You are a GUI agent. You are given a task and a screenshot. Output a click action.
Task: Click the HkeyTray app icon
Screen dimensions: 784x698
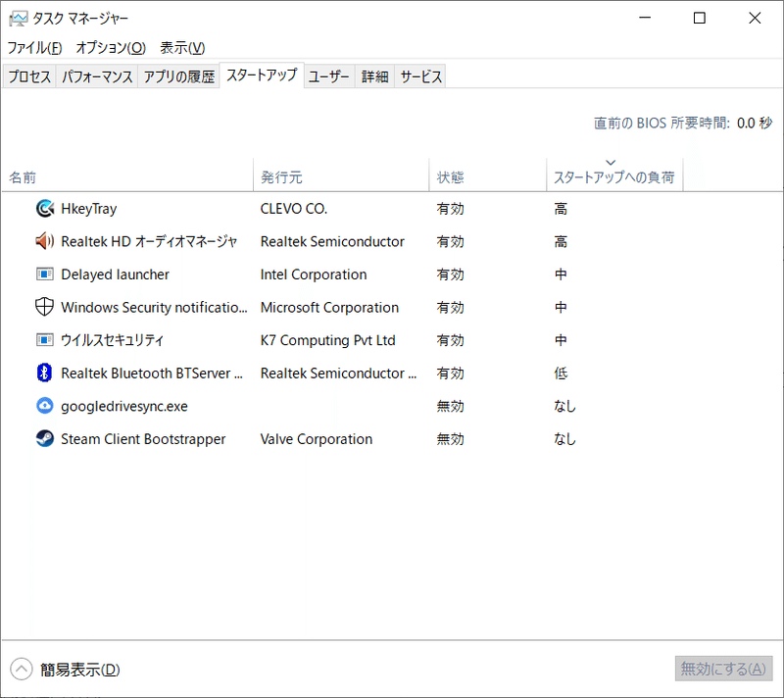point(44,209)
